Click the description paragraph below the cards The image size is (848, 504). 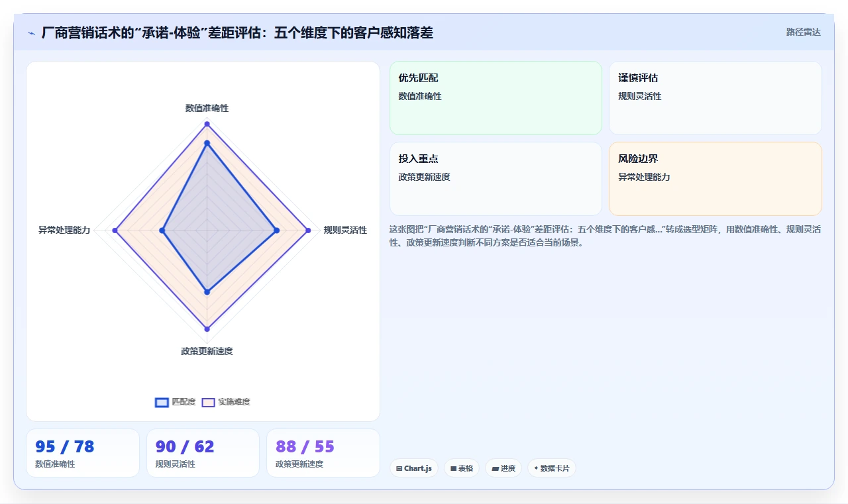[x=606, y=236]
